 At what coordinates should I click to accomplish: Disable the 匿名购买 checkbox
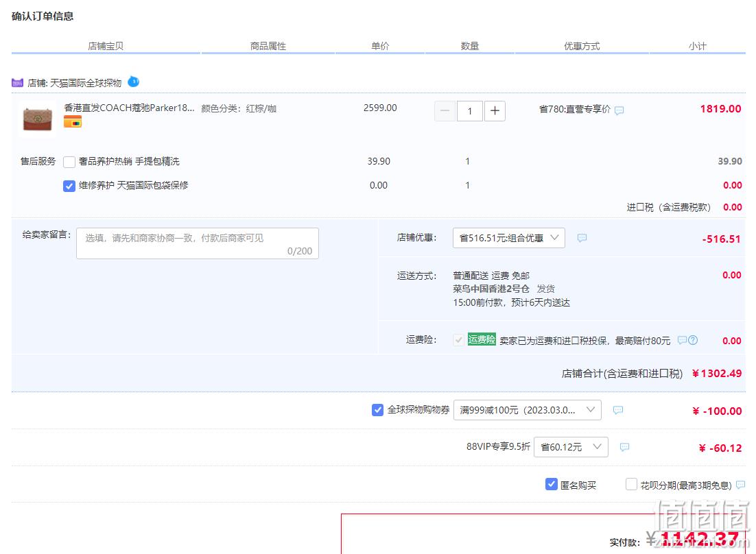(x=551, y=484)
